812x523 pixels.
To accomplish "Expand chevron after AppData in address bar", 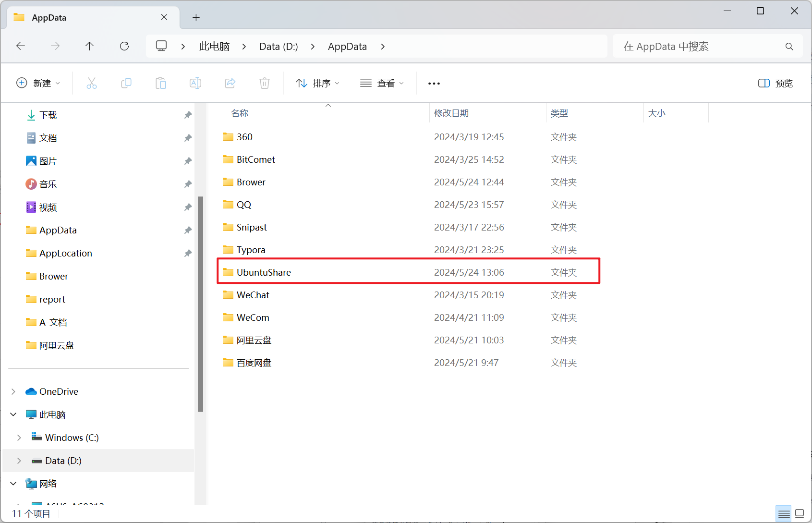I will click(x=383, y=46).
